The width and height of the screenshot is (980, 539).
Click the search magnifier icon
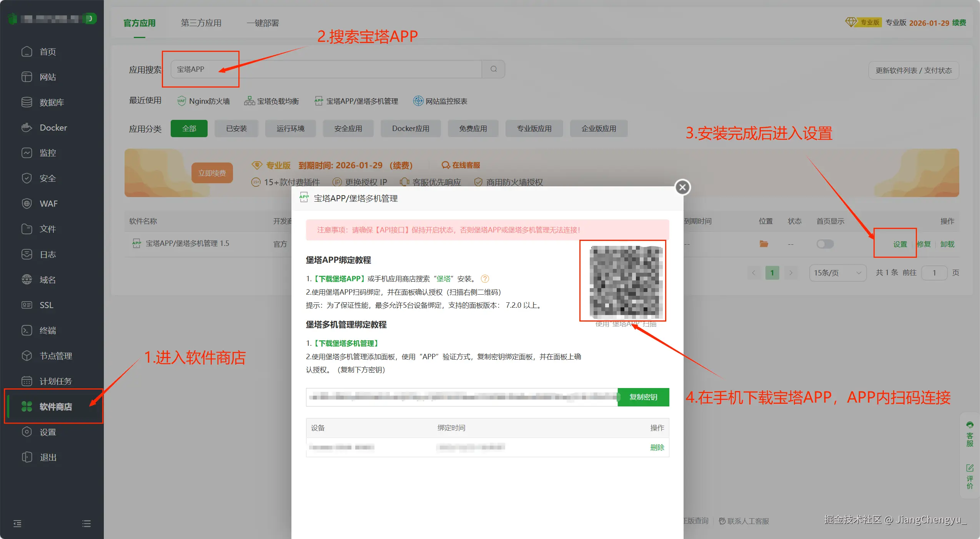pyautogui.click(x=494, y=69)
